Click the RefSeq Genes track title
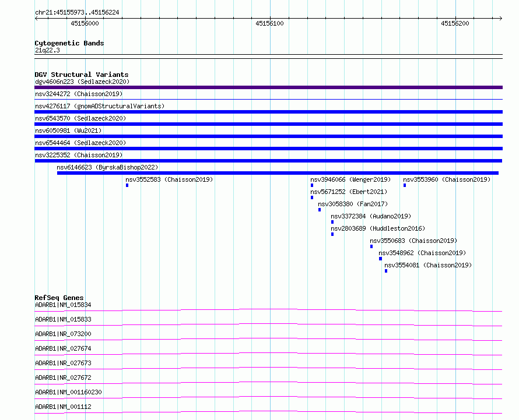Image resolution: width=519 pixels, height=420 pixels. click(59, 298)
